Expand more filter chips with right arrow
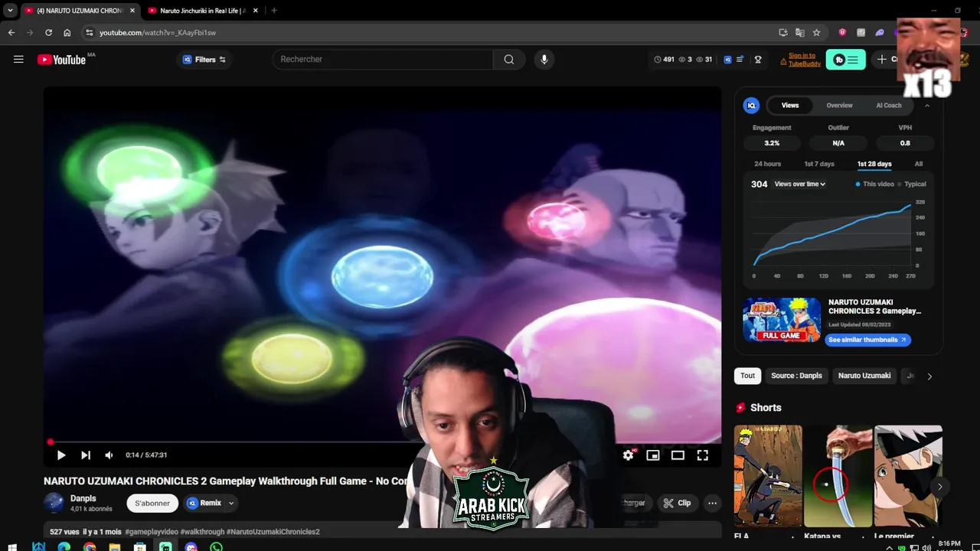The image size is (980, 551). click(x=929, y=376)
